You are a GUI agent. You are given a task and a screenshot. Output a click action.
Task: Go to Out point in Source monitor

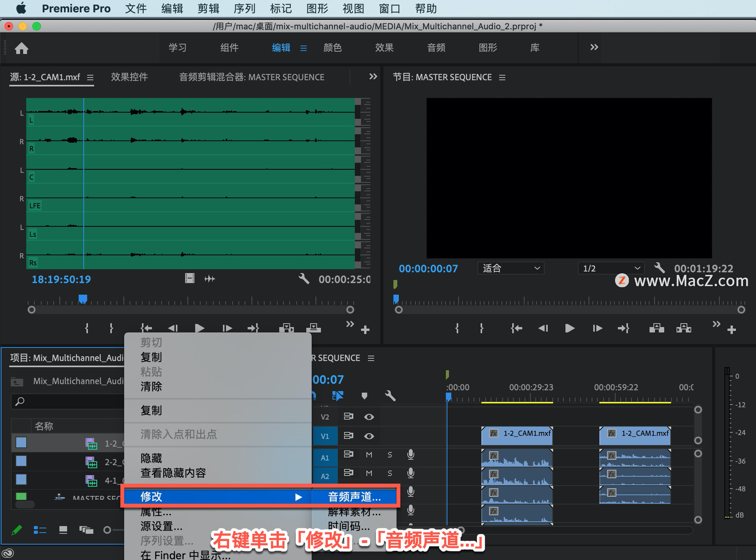[x=253, y=328]
